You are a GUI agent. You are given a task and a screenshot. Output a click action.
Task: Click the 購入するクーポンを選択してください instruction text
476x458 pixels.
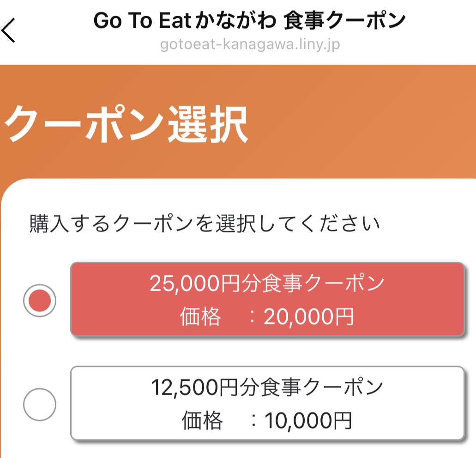pyautogui.click(x=205, y=225)
